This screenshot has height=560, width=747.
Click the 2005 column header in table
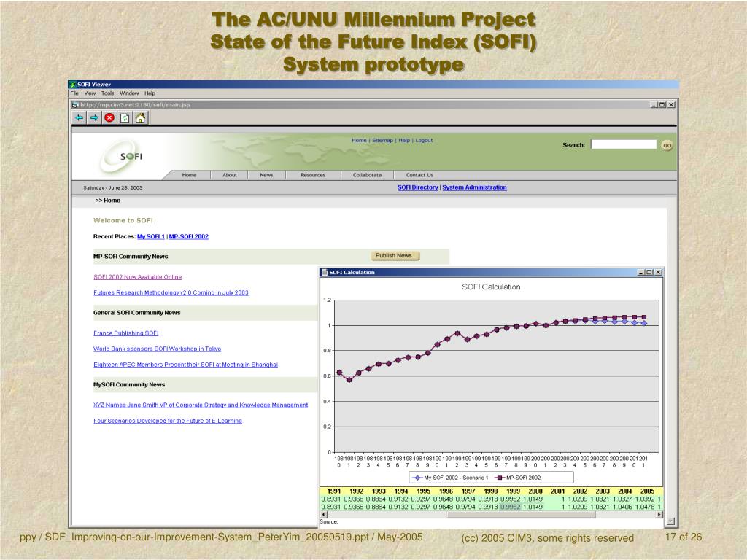(648, 491)
